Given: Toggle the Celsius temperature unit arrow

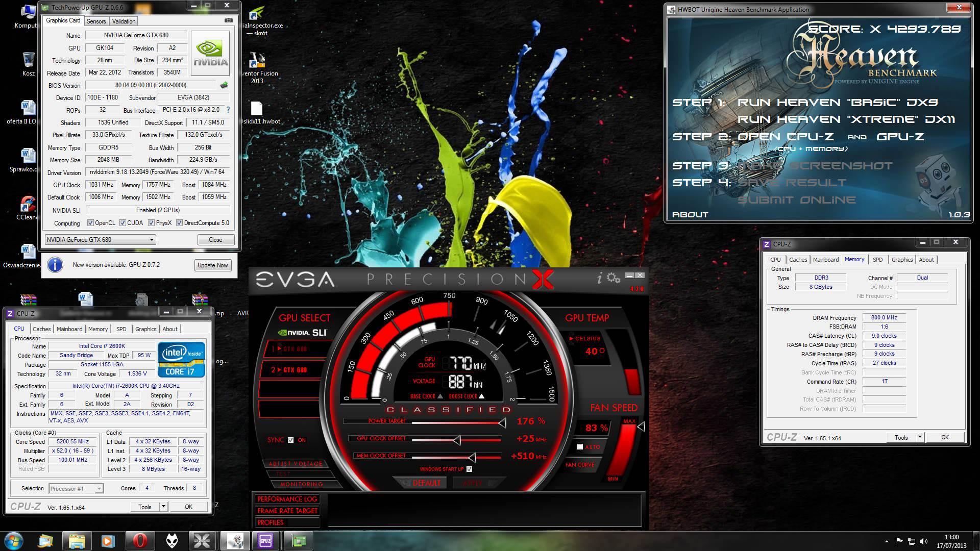Looking at the screenshot, I should coord(571,338).
